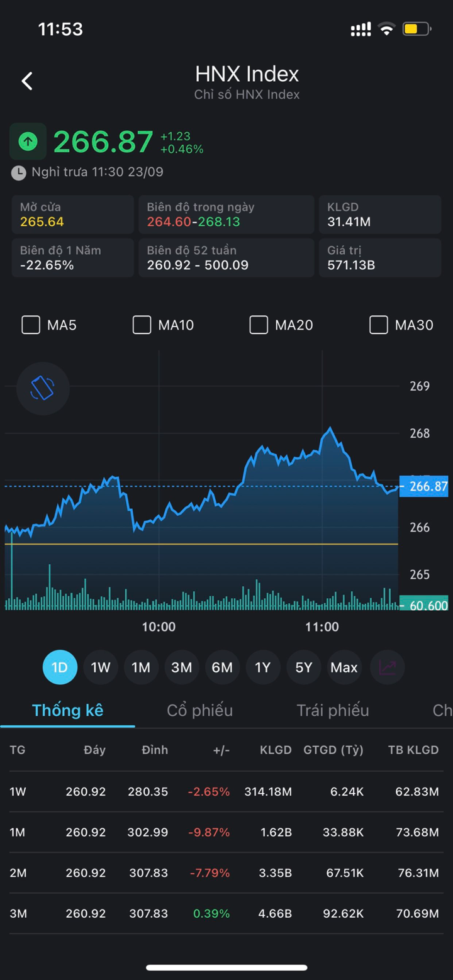Show the 1Y chart range
This screenshot has width=453, height=980.
(262, 667)
